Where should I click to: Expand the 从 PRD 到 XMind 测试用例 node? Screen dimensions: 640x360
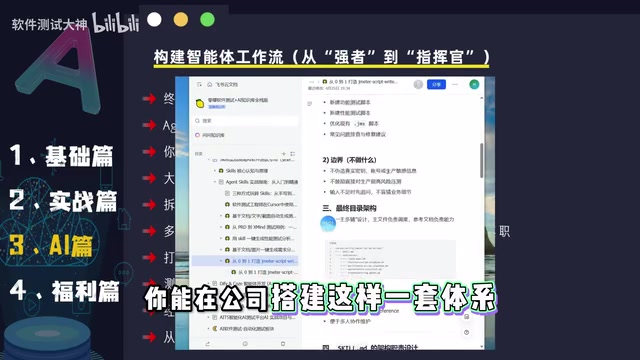click(x=222, y=227)
